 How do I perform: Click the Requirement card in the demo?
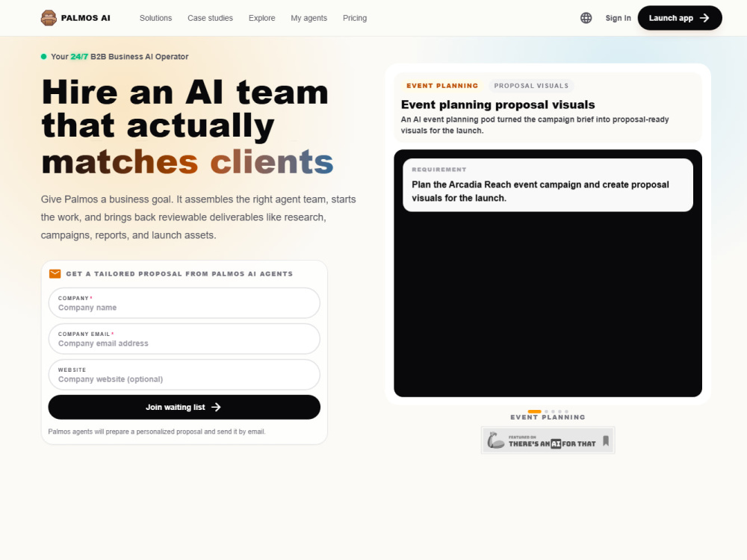(x=548, y=185)
